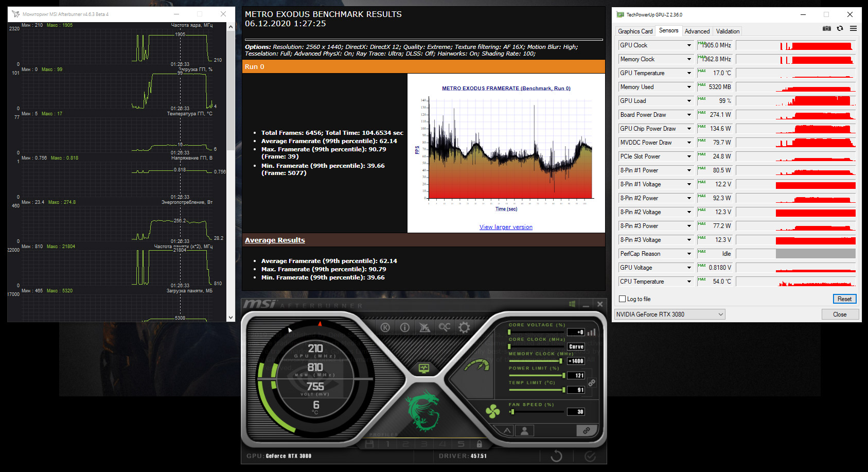The height and width of the screenshot is (472, 868).
Task: Select the Sensors tab in GPU-Z
Action: (669, 31)
